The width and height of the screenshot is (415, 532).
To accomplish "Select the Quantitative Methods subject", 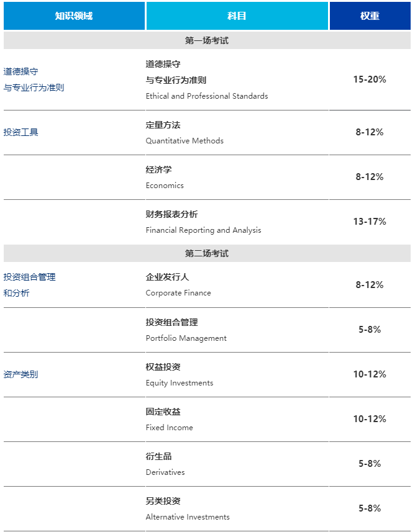I will click(185, 141).
